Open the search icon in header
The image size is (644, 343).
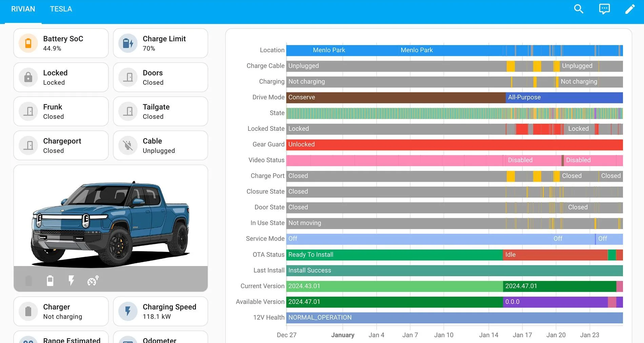(579, 9)
